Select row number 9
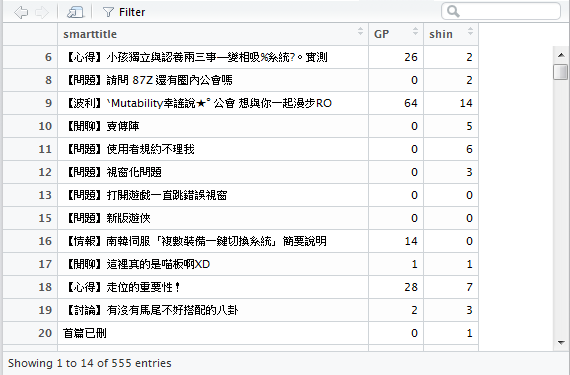 [48, 103]
